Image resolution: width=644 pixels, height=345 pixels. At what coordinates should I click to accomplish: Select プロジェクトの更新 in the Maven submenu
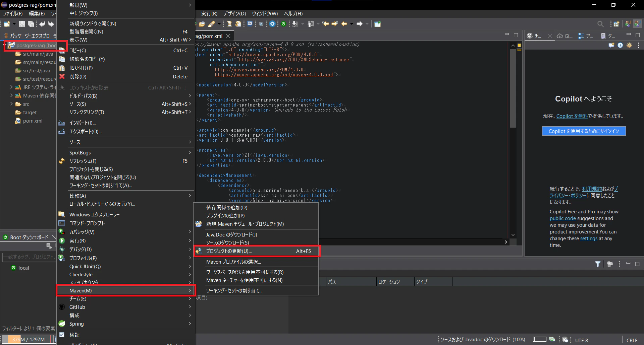click(257, 251)
